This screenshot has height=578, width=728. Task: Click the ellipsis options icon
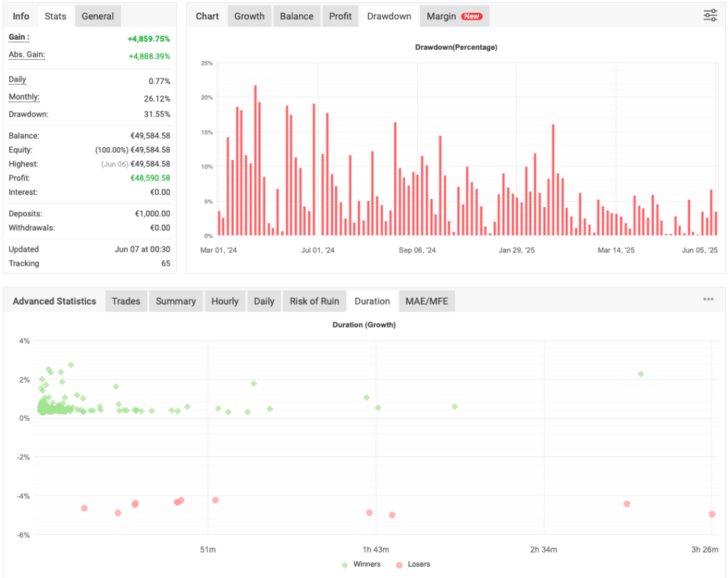(x=708, y=299)
